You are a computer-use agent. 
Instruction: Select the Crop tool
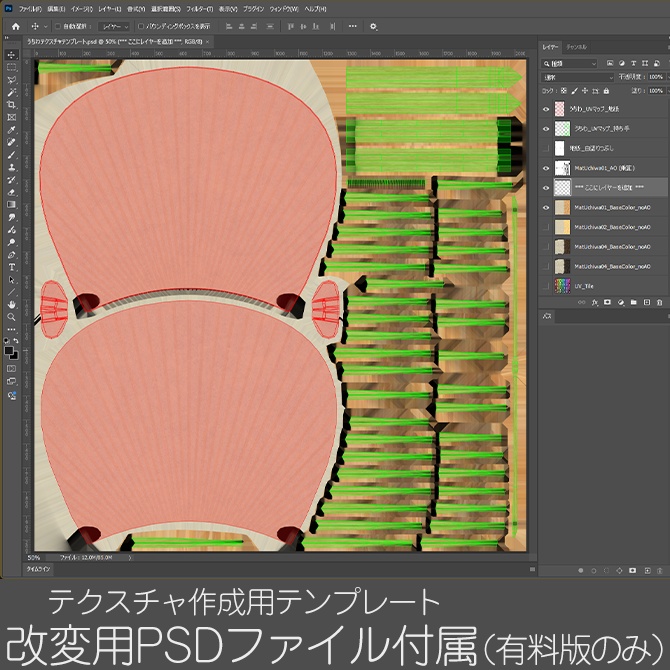click(12, 105)
